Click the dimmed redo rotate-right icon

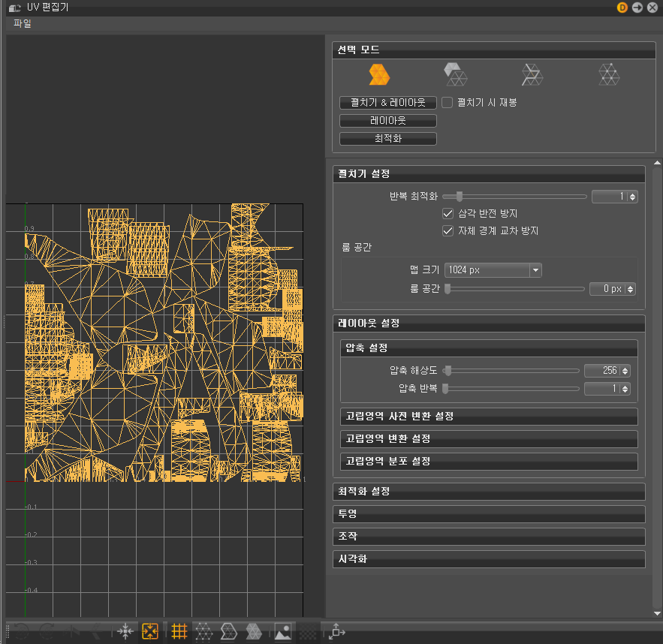[47, 632]
